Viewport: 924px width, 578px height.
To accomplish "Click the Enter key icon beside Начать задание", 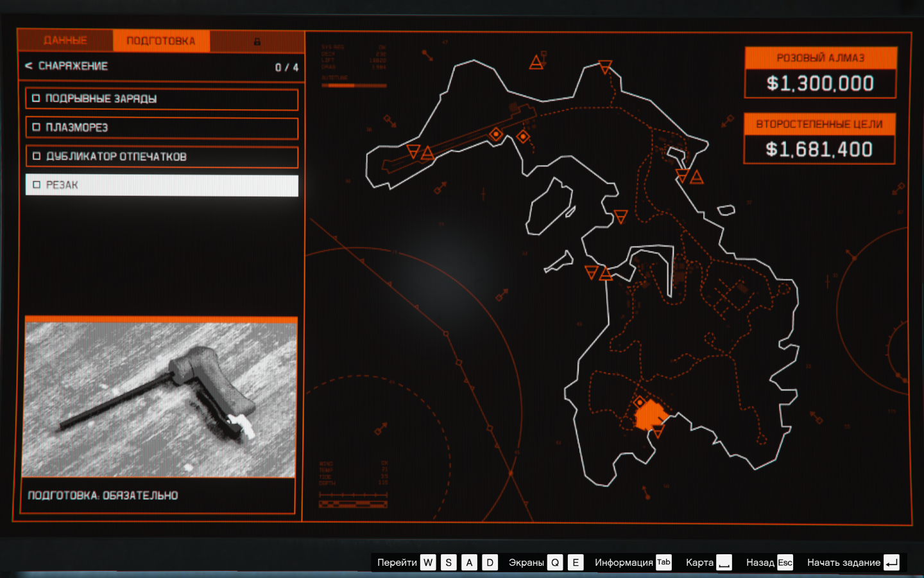I will point(891,563).
